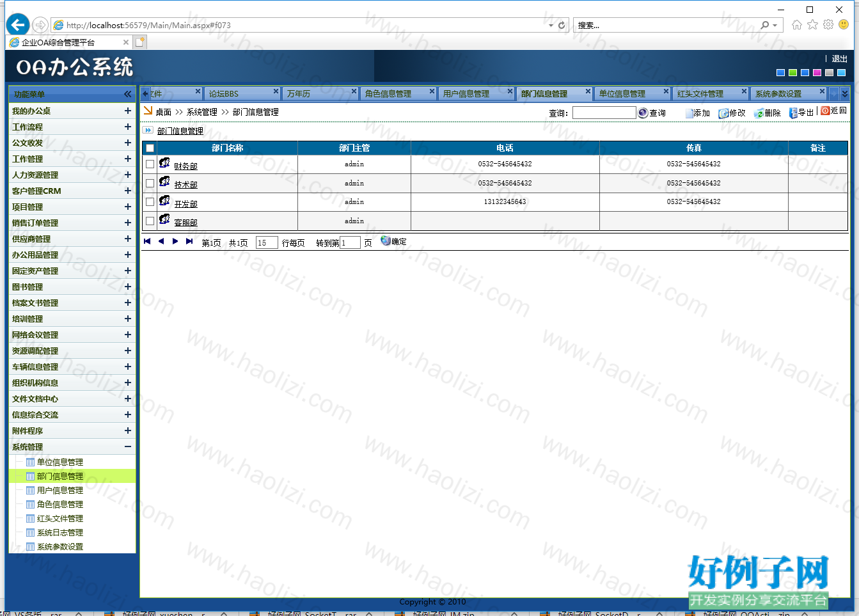859x616 pixels.
Task: Open 用户信息管理 in sidebar tree
Action: (60, 490)
